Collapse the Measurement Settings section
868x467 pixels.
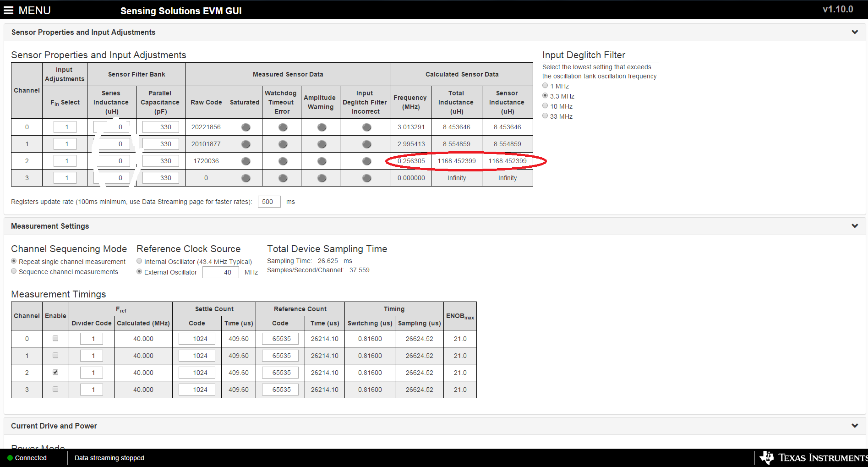[855, 226]
